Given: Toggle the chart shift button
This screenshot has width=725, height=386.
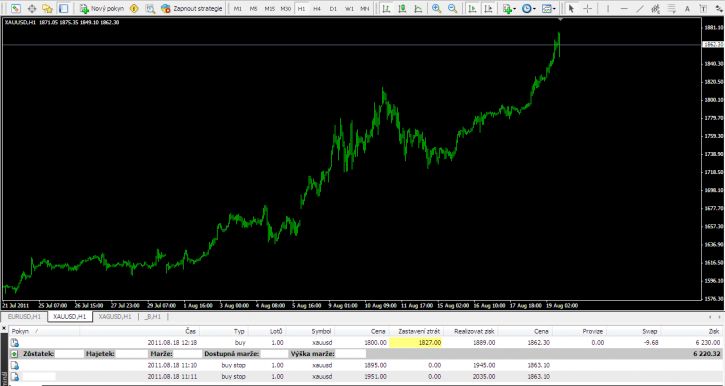Looking at the screenshot, I should pos(488,8).
